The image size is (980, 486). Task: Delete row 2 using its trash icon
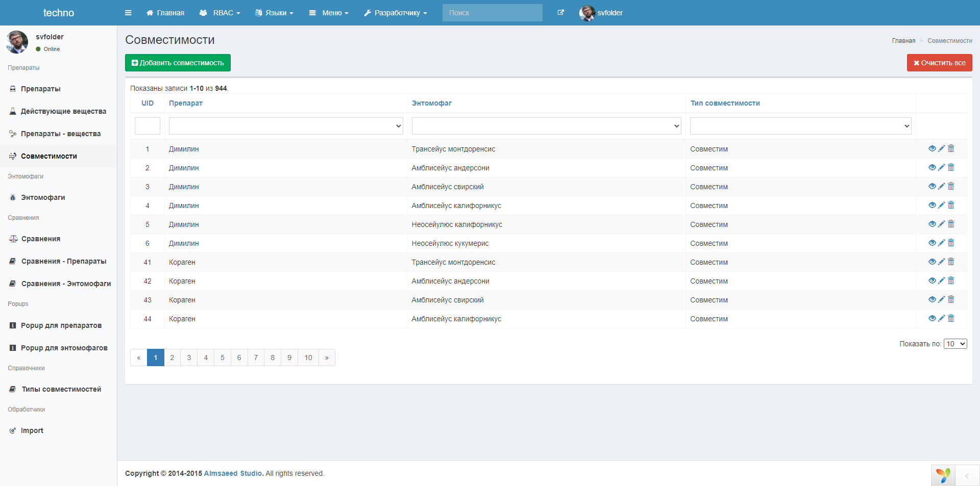coord(951,168)
